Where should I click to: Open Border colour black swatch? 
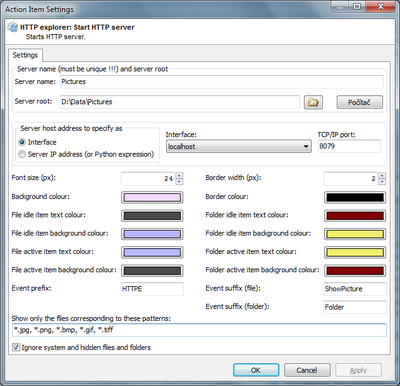[x=355, y=197]
